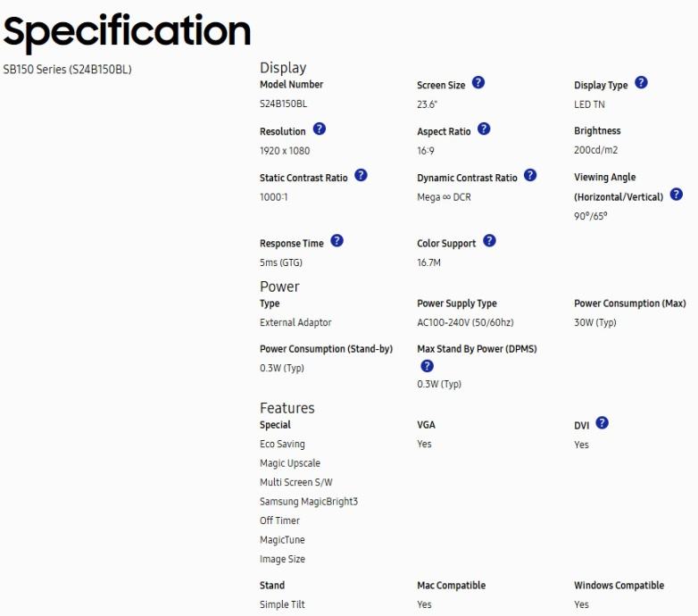Select the SB150 Series (S24B150BL) label
The height and width of the screenshot is (616, 698).
click(68, 70)
